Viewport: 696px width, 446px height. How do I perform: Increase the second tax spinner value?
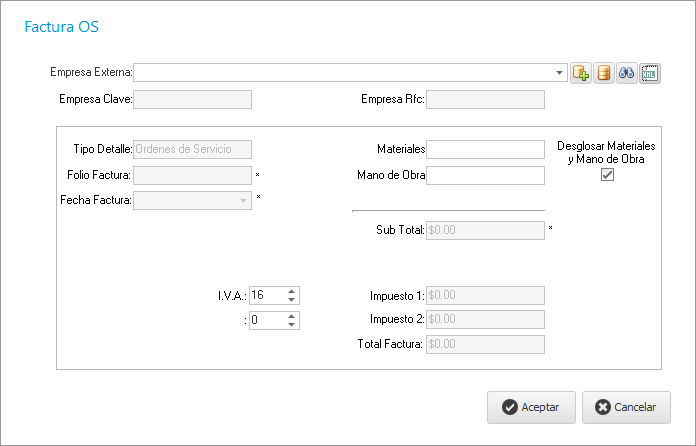(291, 316)
